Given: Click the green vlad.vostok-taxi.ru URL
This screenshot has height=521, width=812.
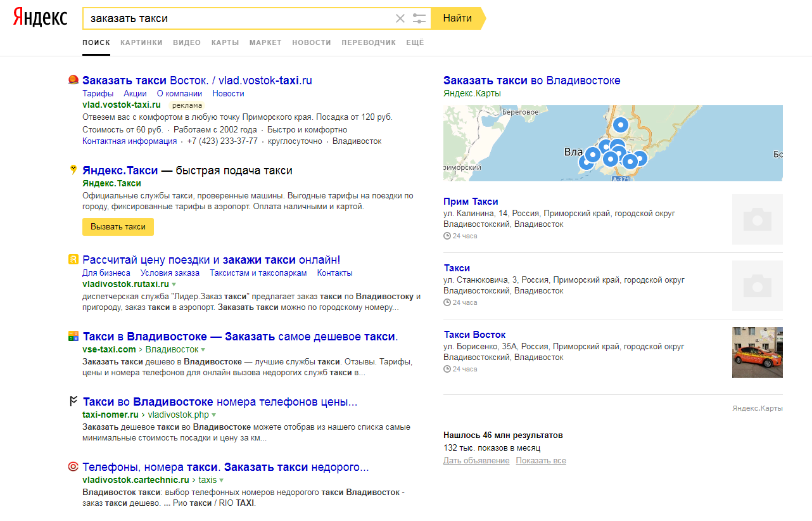Looking at the screenshot, I should point(122,105).
